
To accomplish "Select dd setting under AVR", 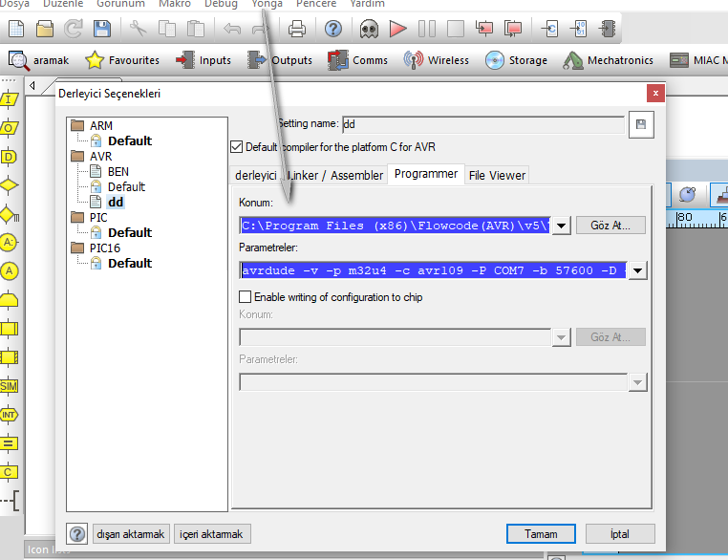I will [x=116, y=203].
